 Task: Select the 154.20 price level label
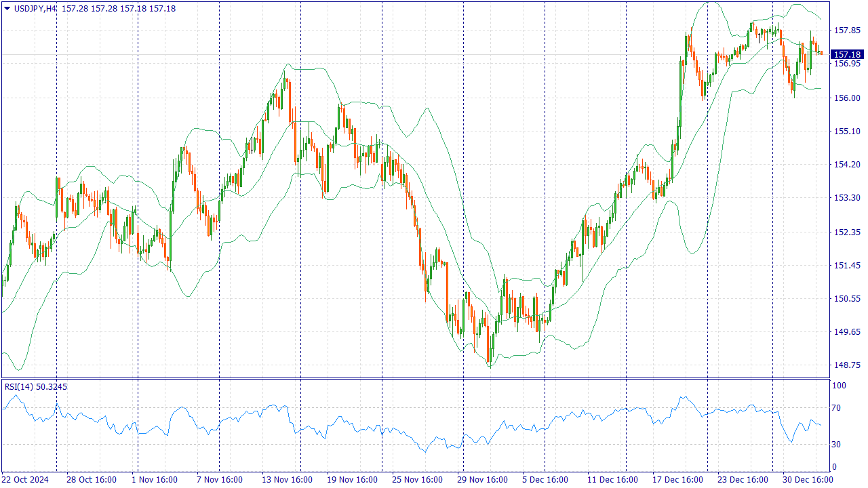coord(847,164)
